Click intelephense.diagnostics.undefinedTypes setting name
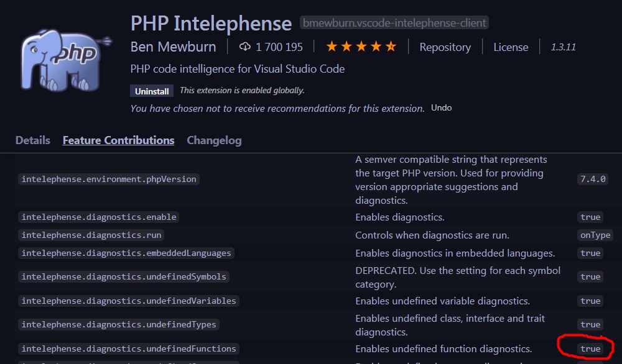 [119, 324]
